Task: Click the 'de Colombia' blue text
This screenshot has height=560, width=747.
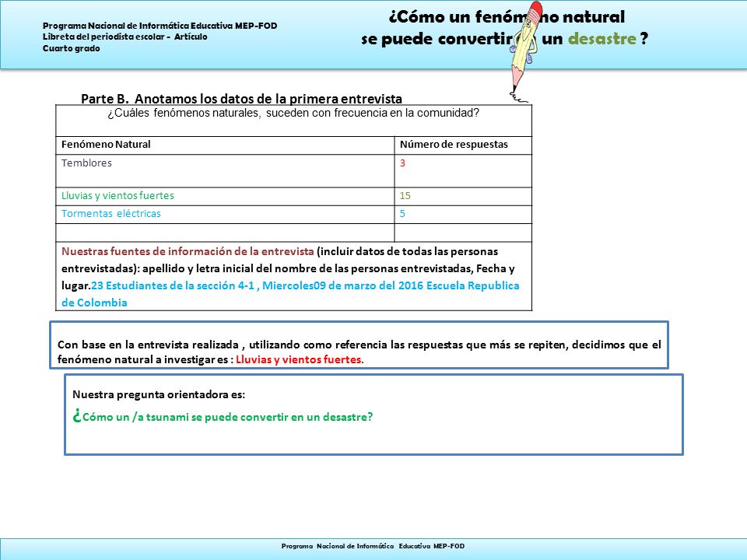Action: point(94,303)
